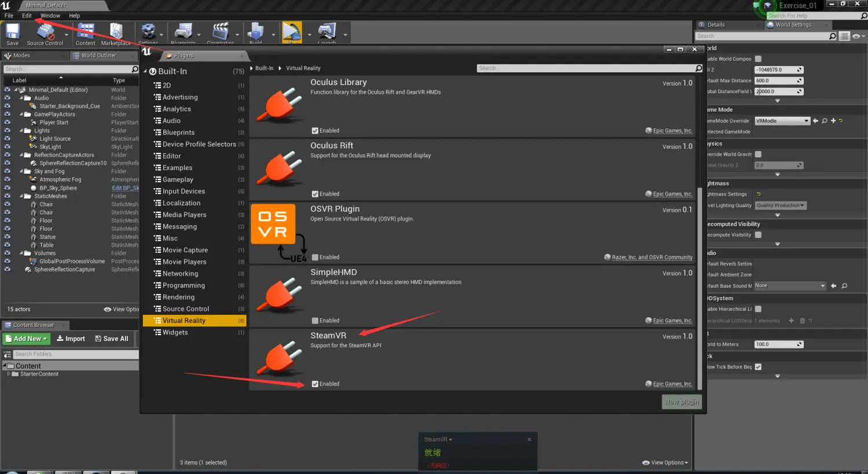
Task: Open View Options in World Outliner
Action: tap(122, 310)
